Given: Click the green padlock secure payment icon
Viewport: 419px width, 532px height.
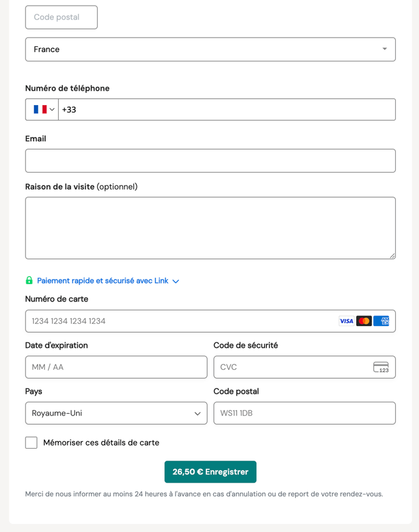Looking at the screenshot, I should tap(29, 280).
